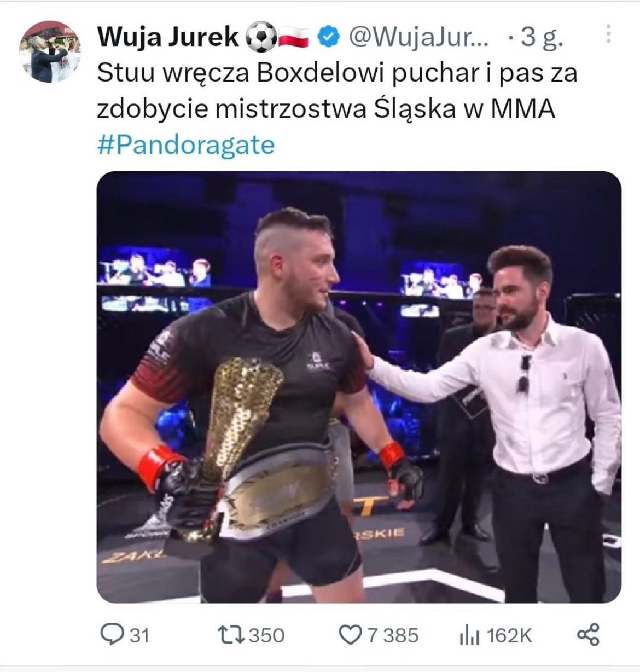Open the three-dot more options menu
The height and width of the screenshot is (672, 640).
tap(608, 34)
